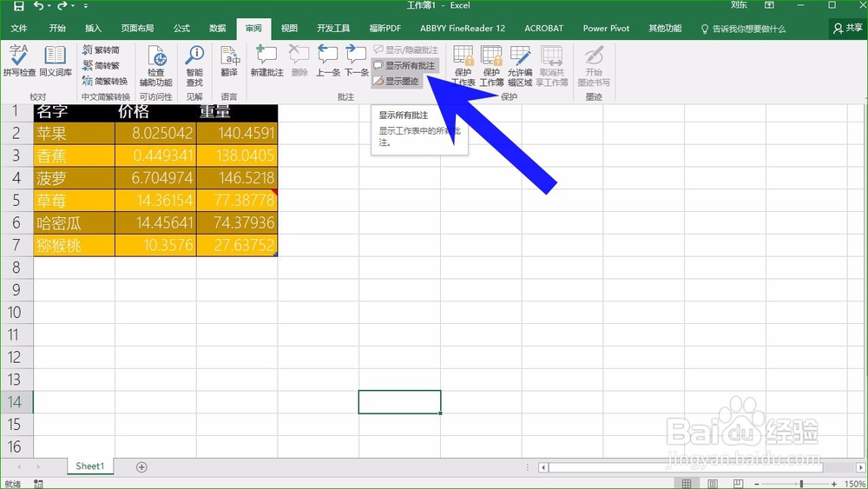868x489 pixels.
Task: Run the spelling check tool
Action: (x=19, y=61)
